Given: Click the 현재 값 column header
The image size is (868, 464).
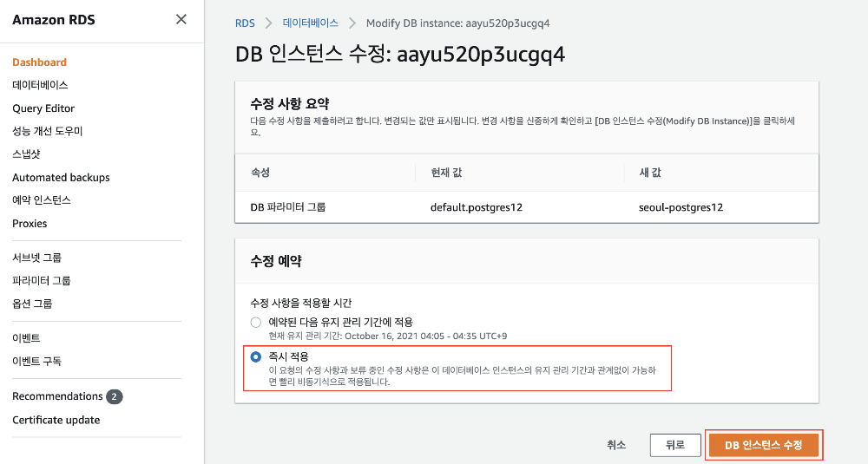Looking at the screenshot, I should [446, 173].
